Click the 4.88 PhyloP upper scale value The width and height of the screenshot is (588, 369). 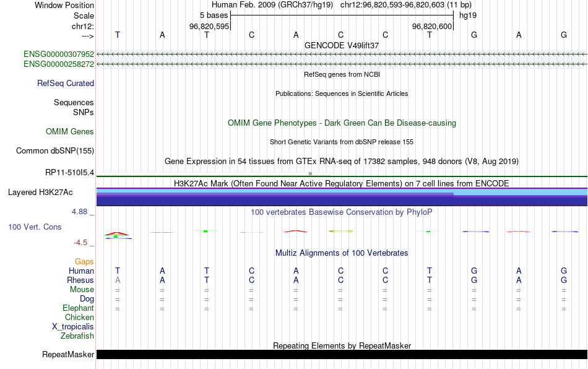click(x=79, y=212)
